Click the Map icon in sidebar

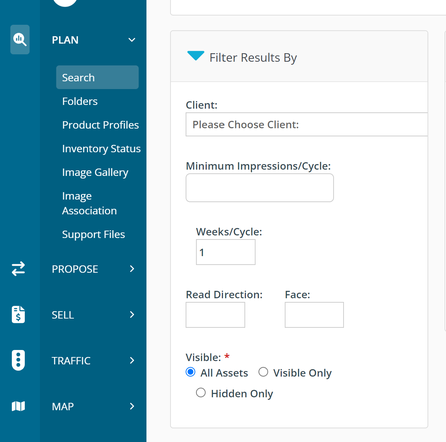click(18, 406)
